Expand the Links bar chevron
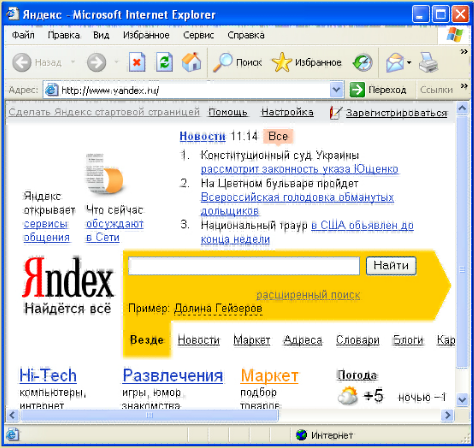 (x=464, y=86)
